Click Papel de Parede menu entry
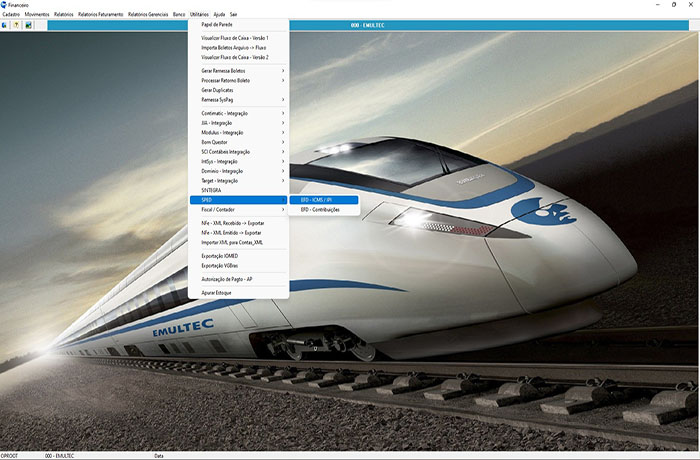Screen dimensions: 700x460 [217, 25]
